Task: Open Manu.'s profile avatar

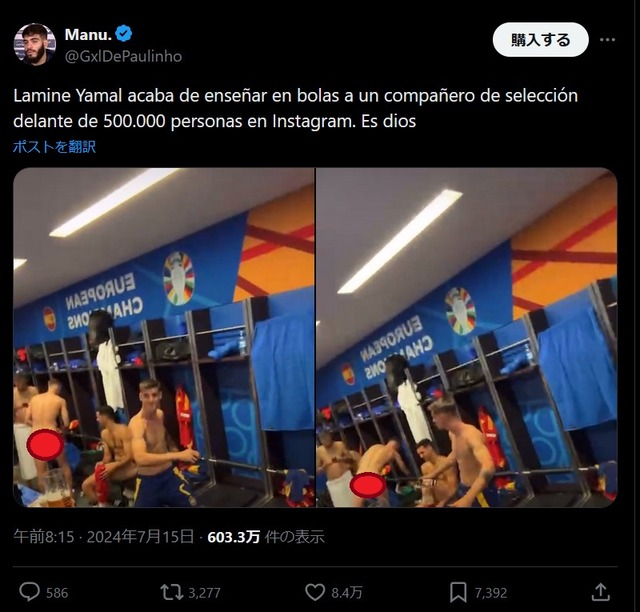Action: coord(35,44)
